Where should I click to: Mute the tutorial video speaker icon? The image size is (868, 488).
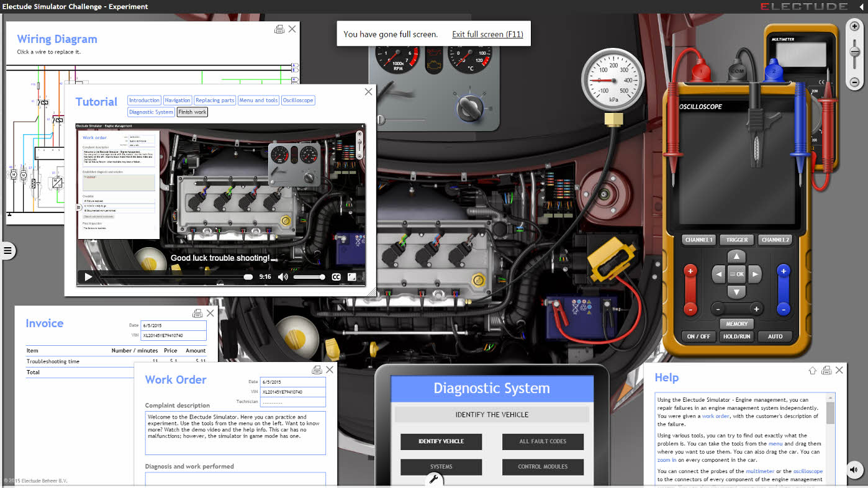pos(283,277)
